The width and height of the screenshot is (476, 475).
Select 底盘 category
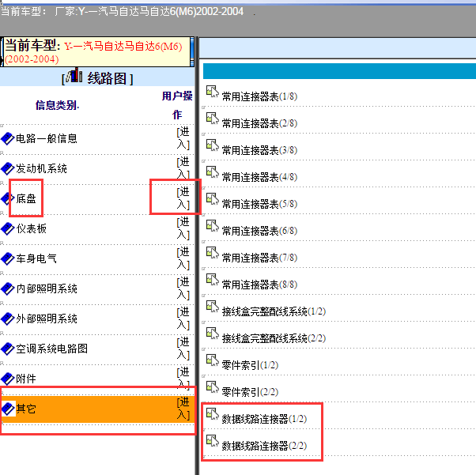(x=26, y=199)
